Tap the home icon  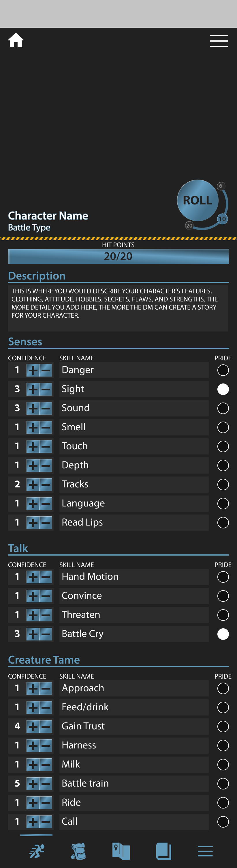(x=16, y=40)
